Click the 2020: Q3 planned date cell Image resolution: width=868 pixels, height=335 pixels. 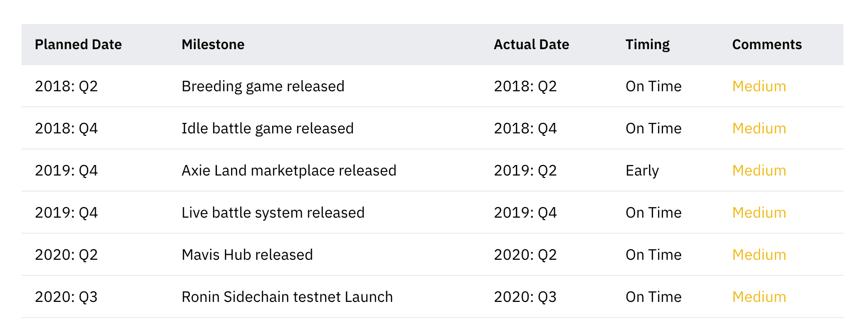pos(66,297)
